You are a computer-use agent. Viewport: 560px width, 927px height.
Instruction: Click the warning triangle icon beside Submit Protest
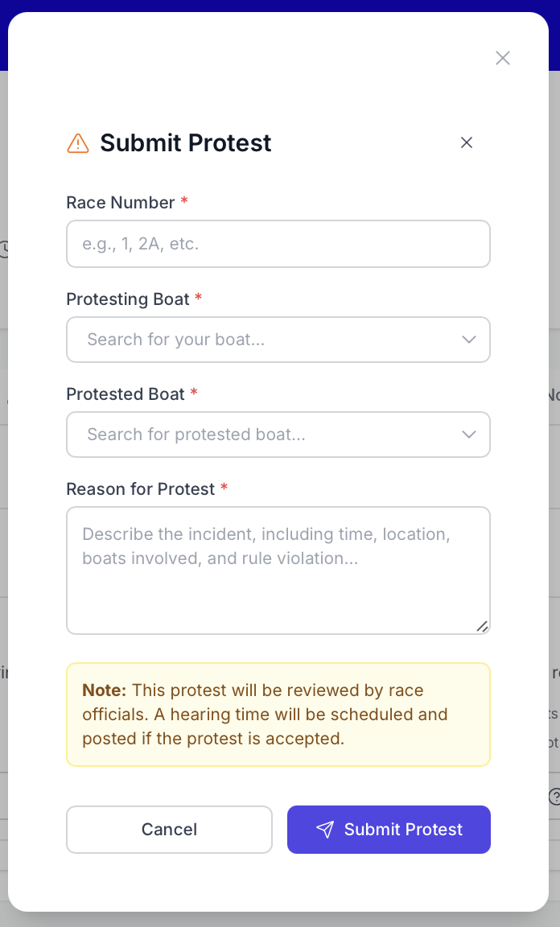pos(77,143)
